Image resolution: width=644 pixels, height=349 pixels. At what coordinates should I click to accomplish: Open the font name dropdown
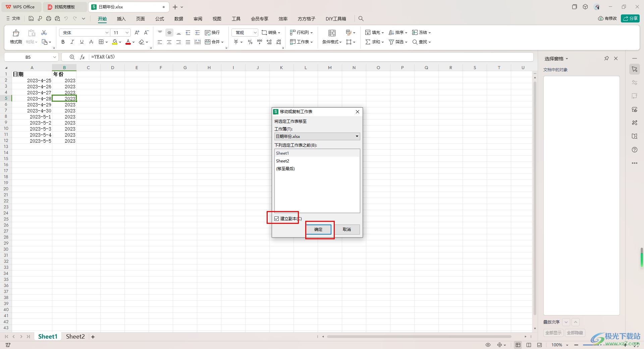[x=107, y=33]
